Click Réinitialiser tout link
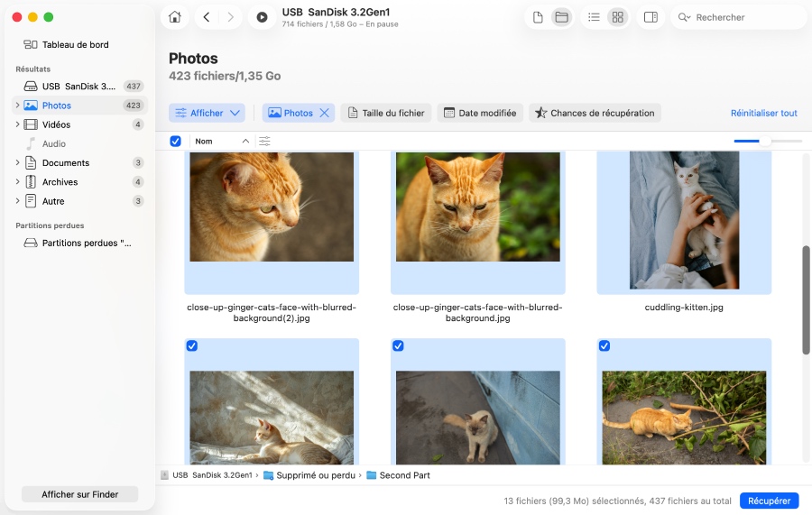 click(763, 113)
